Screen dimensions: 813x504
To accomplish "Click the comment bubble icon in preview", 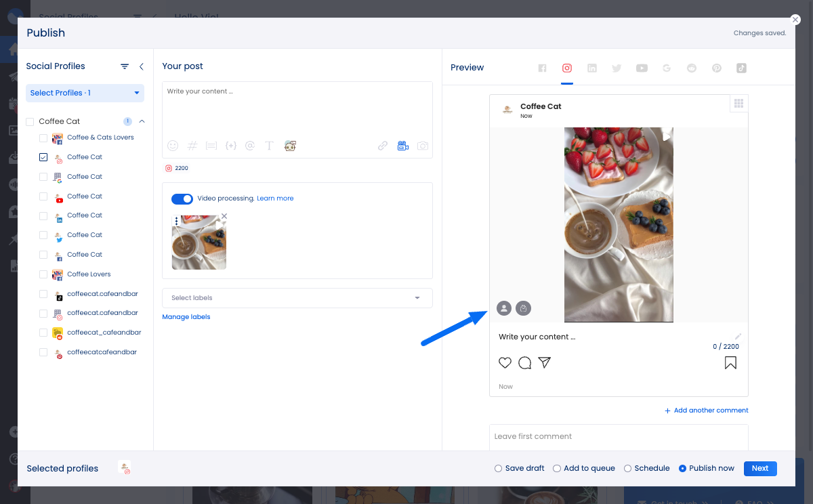I will click(524, 363).
